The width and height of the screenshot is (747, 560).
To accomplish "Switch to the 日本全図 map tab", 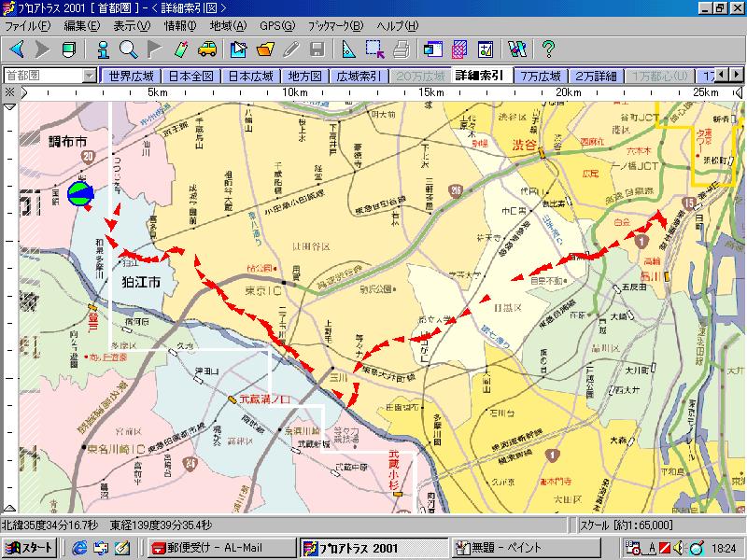I will [192, 75].
